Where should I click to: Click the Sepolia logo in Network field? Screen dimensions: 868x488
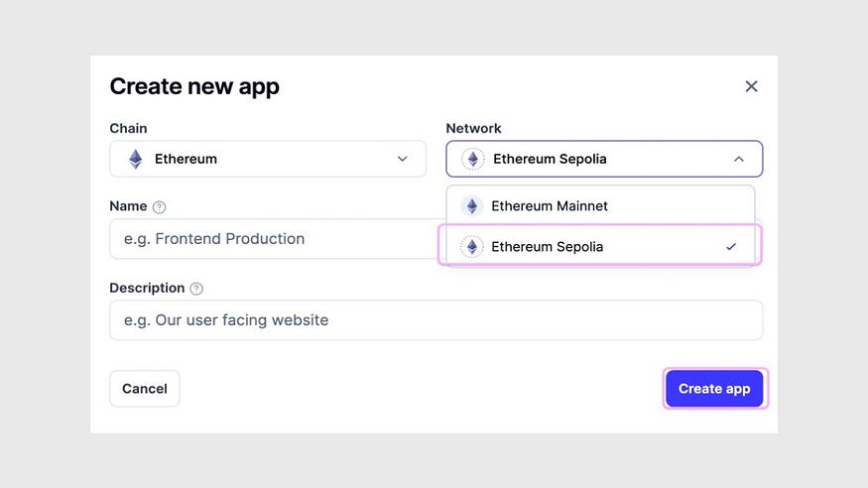473,160
